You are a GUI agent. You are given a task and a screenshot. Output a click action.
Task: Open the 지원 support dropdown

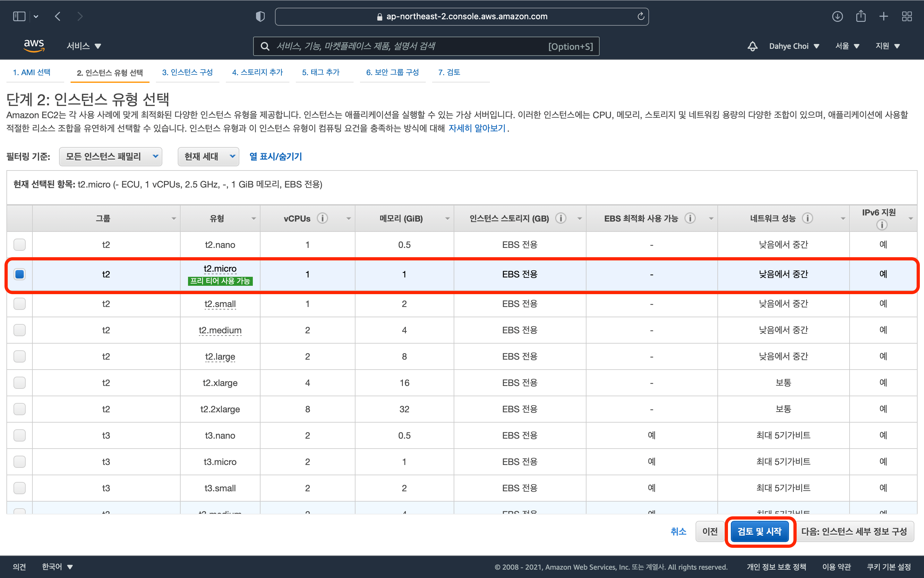(x=888, y=46)
